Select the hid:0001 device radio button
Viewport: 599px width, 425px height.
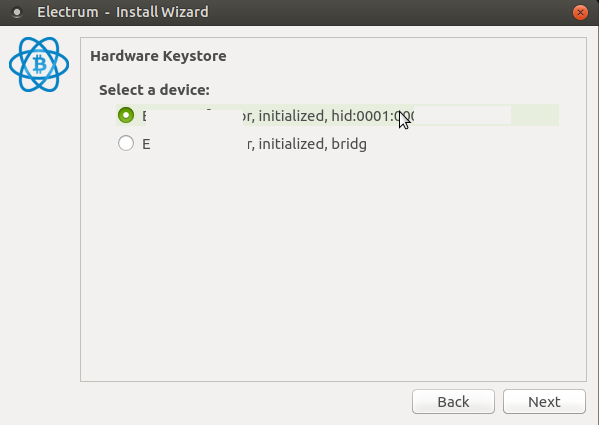tap(126, 115)
